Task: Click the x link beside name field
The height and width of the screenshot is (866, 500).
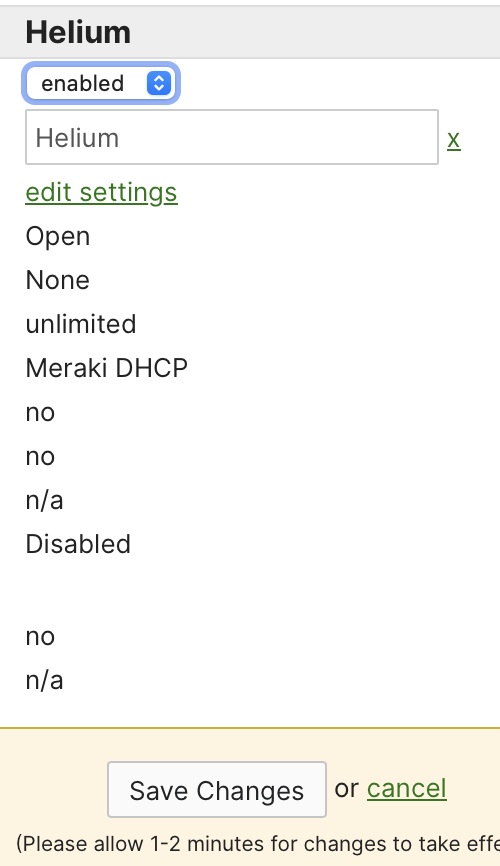Action: point(454,139)
